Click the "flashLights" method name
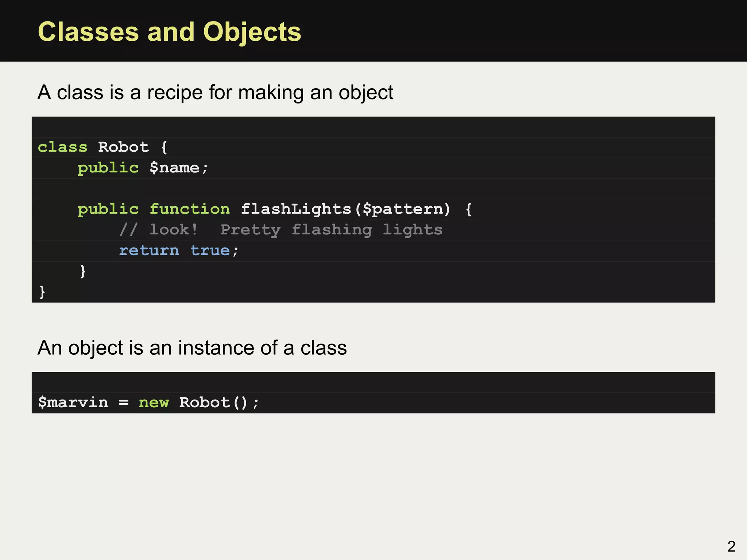The width and height of the screenshot is (747, 560). [x=296, y=209]
